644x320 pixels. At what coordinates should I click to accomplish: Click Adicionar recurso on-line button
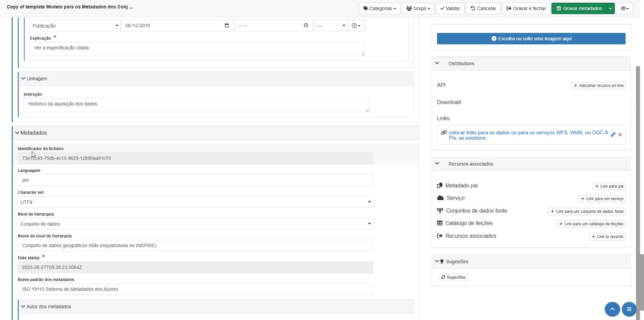point(598,86)
